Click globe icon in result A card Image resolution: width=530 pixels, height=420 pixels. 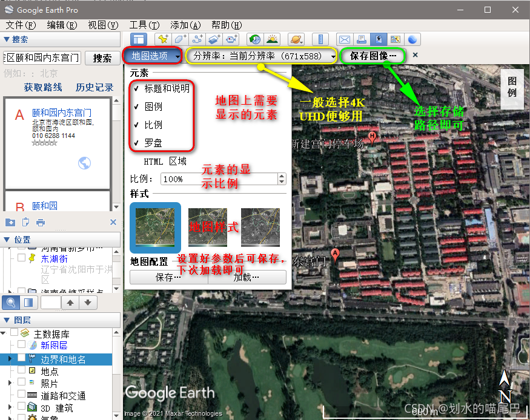84,163
